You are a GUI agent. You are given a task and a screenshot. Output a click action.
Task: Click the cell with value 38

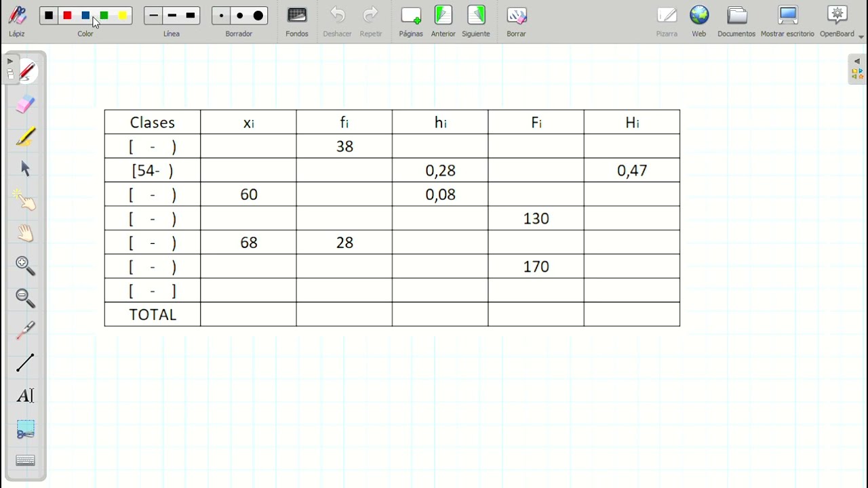coord(344,146)
